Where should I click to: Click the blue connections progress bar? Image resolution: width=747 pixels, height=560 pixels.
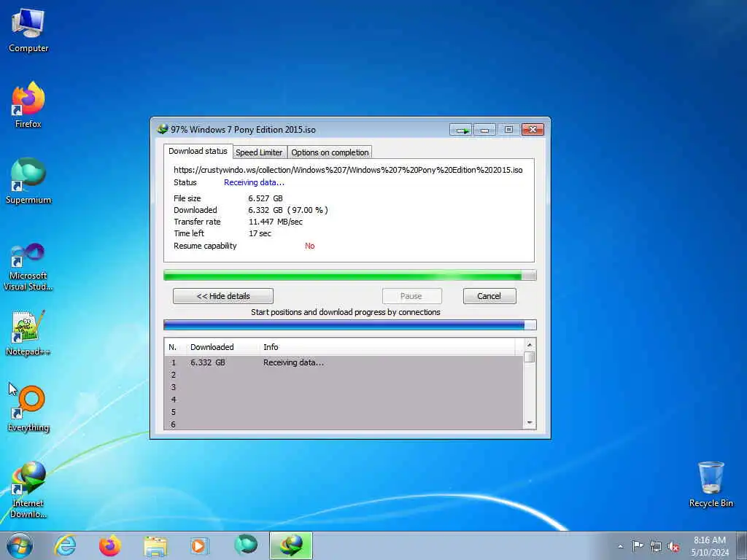(x=349, y=324)
